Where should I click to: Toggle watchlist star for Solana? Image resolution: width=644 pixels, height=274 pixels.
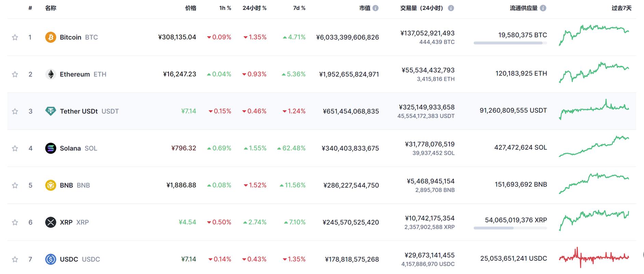pyautogui.click(x=15, y=148)
